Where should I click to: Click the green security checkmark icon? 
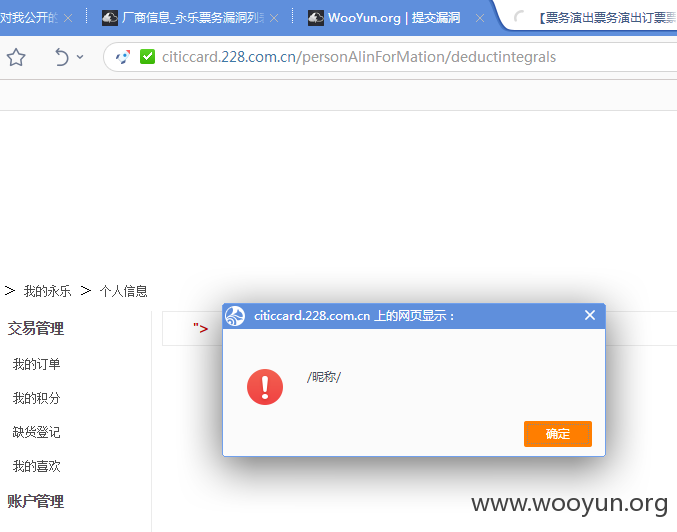click(x=147, y=57)
